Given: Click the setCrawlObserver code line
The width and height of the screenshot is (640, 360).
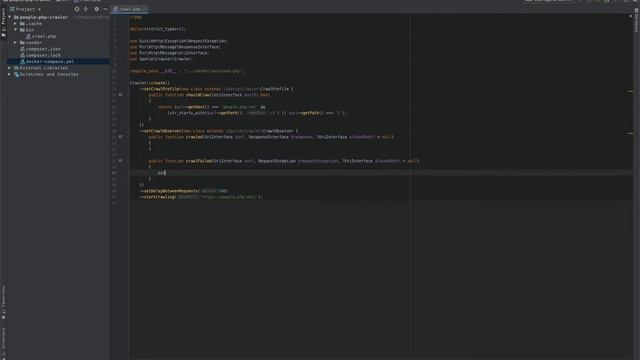Looking at the screenshot, I should point(219,131).
